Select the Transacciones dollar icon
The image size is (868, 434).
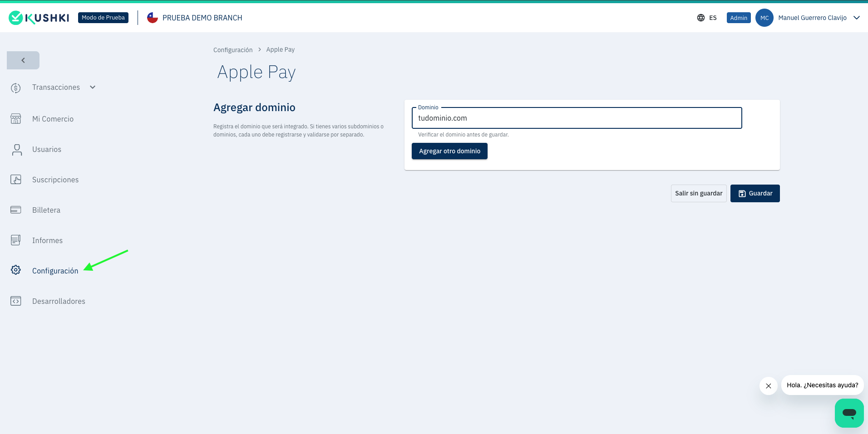click(15, 88)
